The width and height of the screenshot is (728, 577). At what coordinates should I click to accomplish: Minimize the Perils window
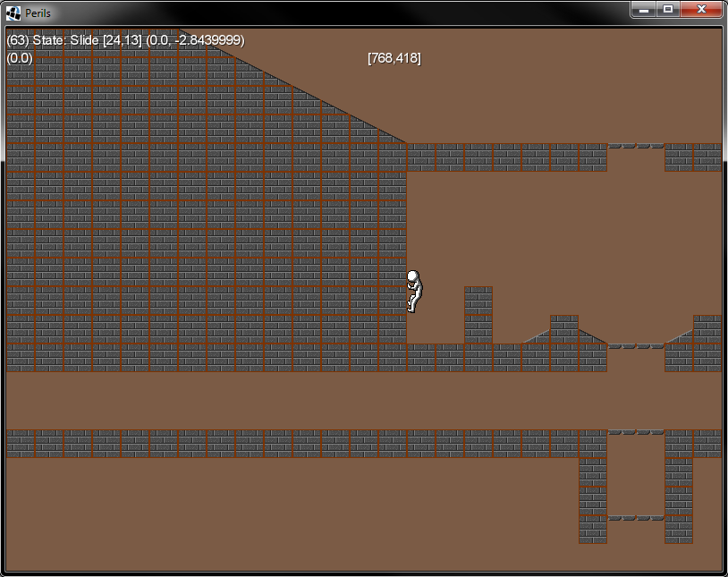[x=644, y=9]
